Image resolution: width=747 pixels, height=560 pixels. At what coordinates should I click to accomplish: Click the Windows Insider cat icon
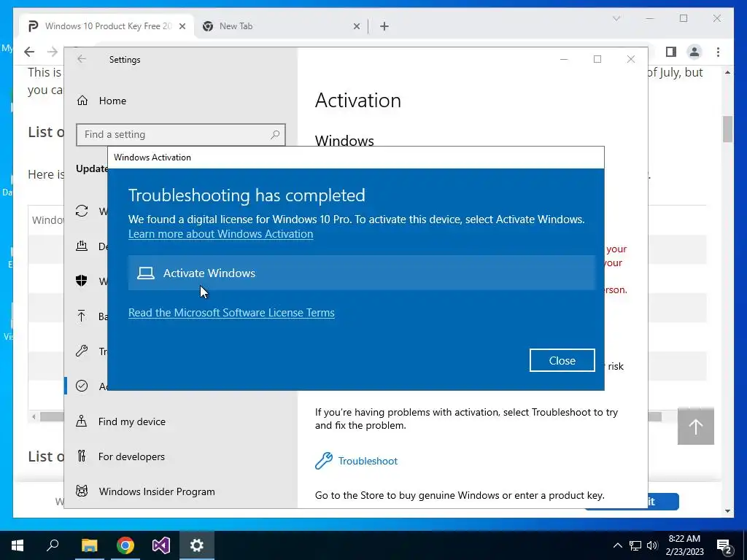(82, 491)
